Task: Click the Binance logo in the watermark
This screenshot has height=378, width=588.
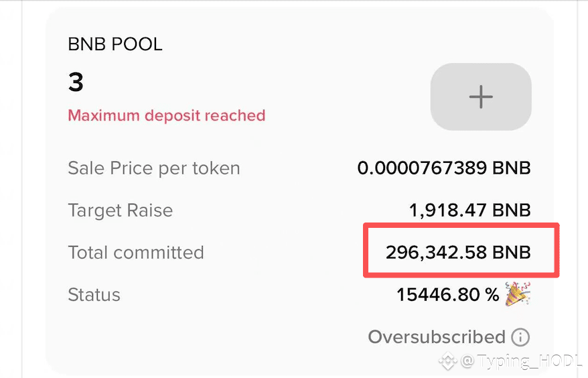Action: point(448,361)
